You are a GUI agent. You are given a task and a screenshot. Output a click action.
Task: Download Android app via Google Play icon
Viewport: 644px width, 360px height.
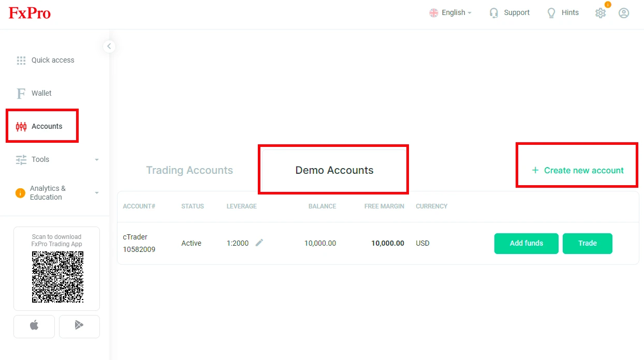pyautogui.click(x=79, y=326)
